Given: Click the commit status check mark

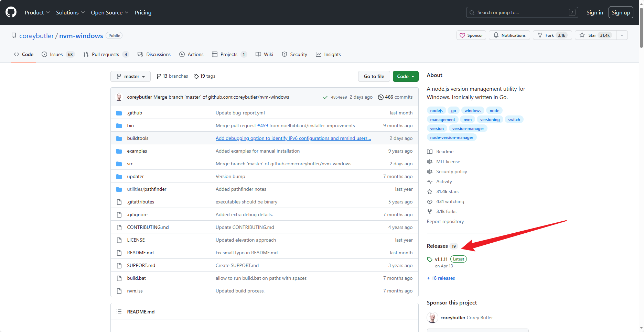Looking at the screenshot, I should tap(325, 97).
